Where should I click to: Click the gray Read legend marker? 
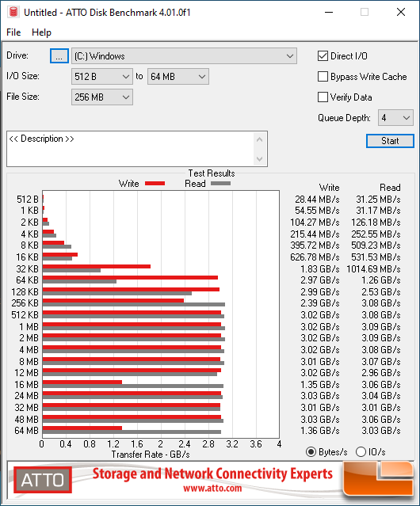220,183
